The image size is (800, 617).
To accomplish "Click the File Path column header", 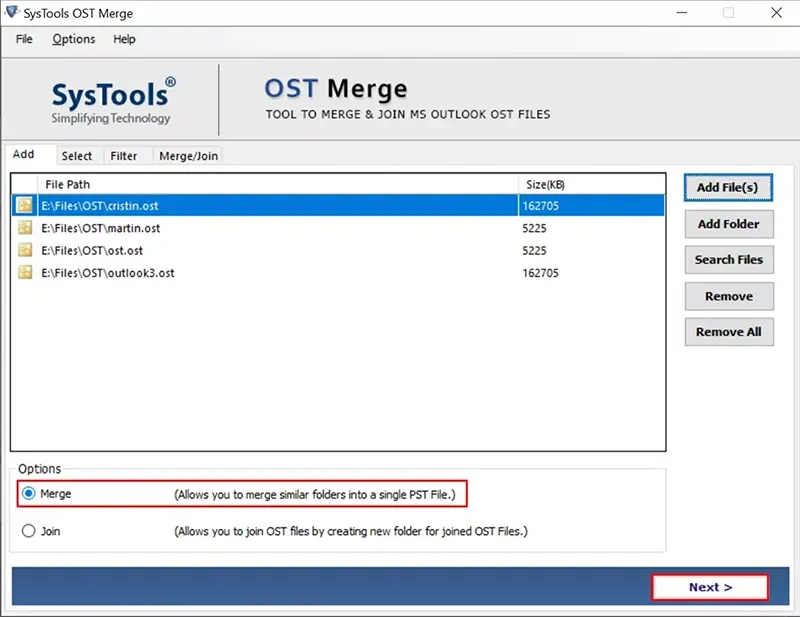I will (x=278, y=184).
